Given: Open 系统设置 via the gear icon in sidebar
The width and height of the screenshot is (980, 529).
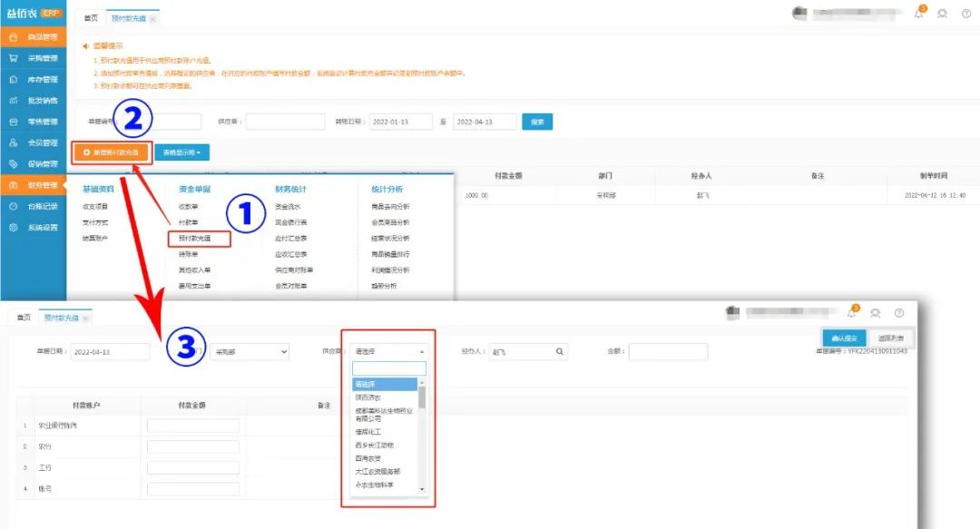Looking at the screenshot, I should (x=13, y=228).
